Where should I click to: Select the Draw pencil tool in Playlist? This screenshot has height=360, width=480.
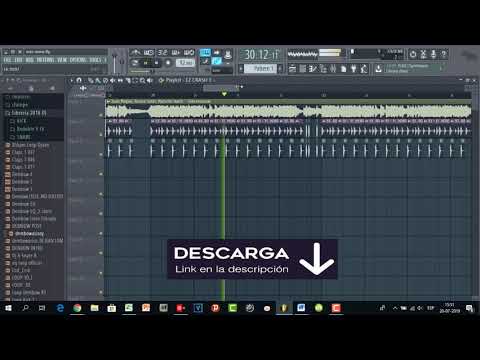coord(91,80)
